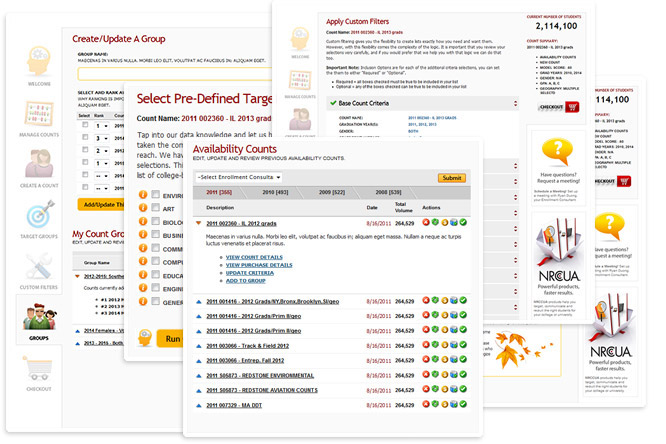The width and height of the screenshot is (666, 444).
Task: Open the View Count Details link
Action: 254,257
